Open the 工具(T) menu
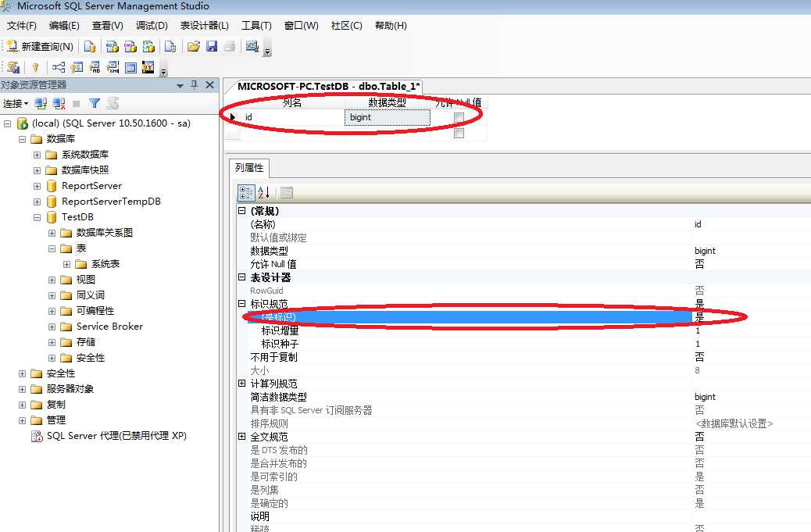 (256, 25)
